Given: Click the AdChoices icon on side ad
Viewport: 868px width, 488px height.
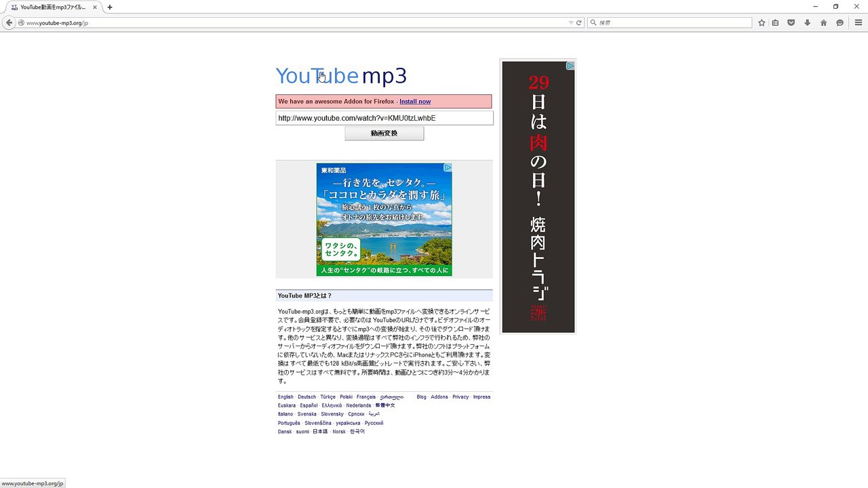Looking at the screenshot, I should [570, 66].
